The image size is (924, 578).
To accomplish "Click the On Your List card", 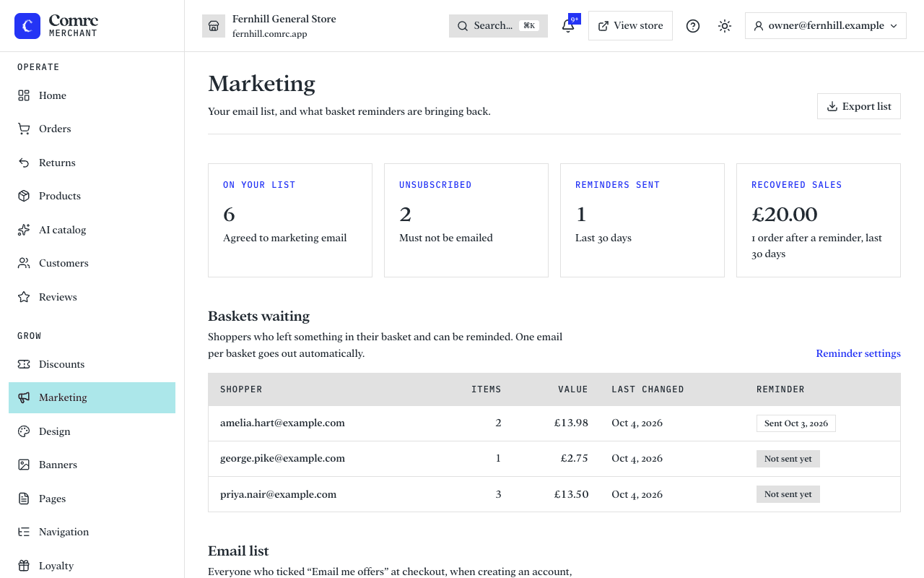I will (290, 220).
